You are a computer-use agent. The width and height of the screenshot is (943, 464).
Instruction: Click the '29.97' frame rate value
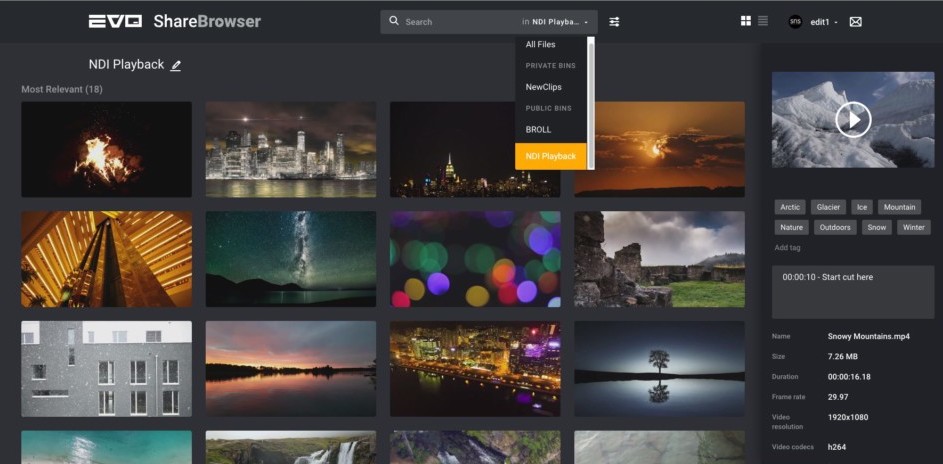pyautogui.click(x=838, y=397)
